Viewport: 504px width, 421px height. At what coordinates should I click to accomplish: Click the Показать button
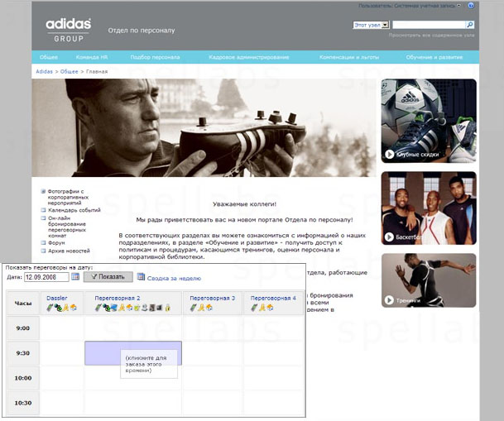pos(108,277)
